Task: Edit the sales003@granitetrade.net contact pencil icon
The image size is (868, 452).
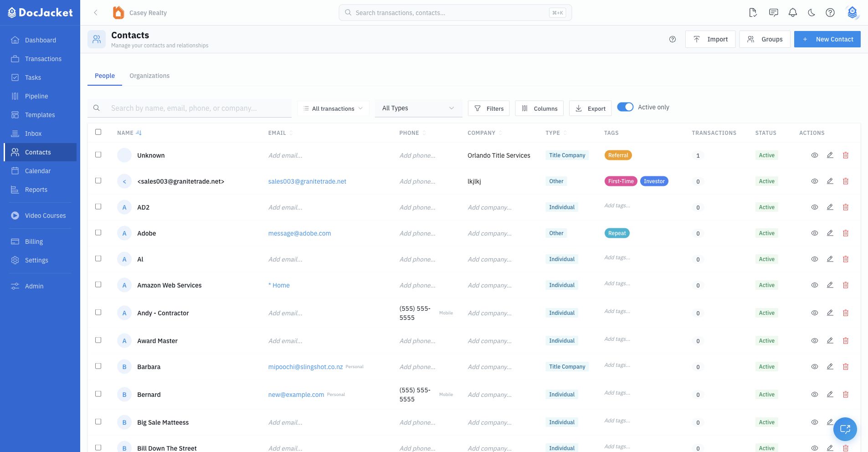Action: tap(830, 181)
